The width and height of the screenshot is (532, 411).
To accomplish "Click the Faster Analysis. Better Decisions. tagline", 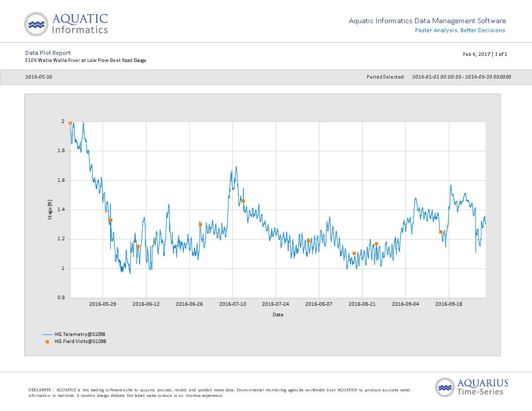I will (x=461, y=30).
